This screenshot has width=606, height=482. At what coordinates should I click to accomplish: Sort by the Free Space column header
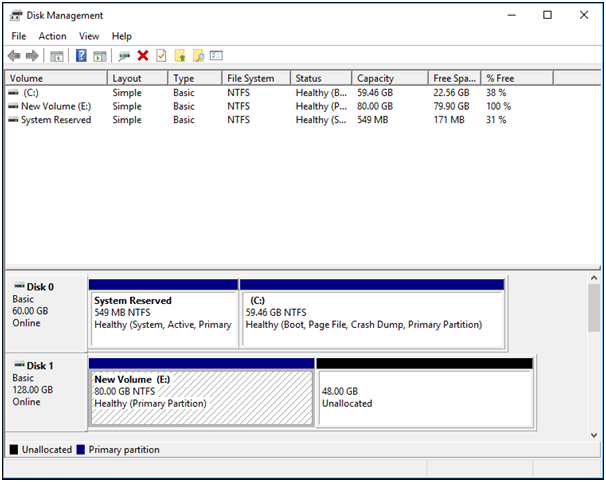point(455,78)
